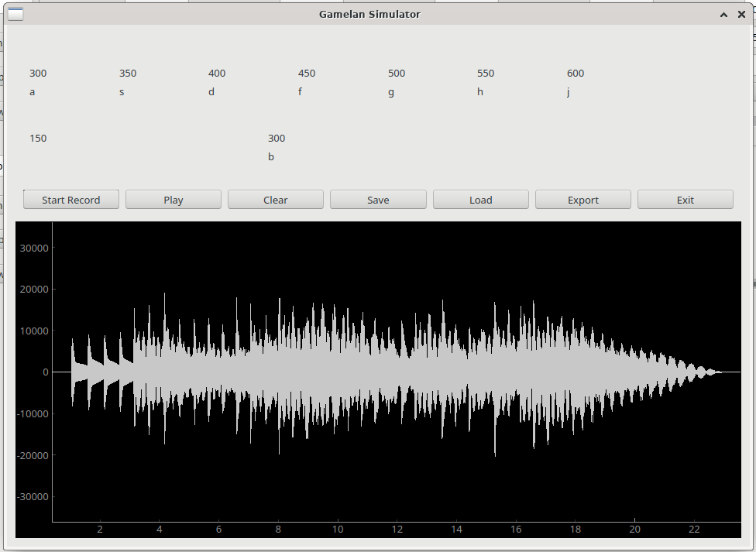Click the key label j

(x=569, y=92)
